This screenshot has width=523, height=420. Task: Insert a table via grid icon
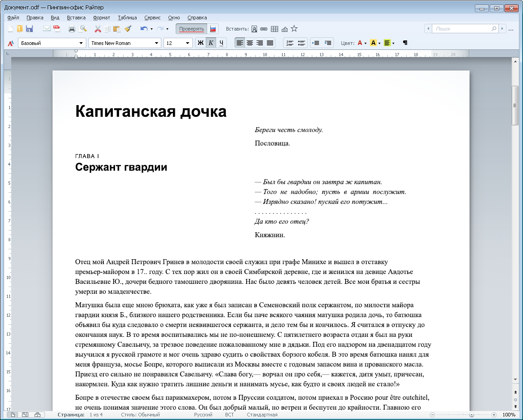tap(275, 29)
